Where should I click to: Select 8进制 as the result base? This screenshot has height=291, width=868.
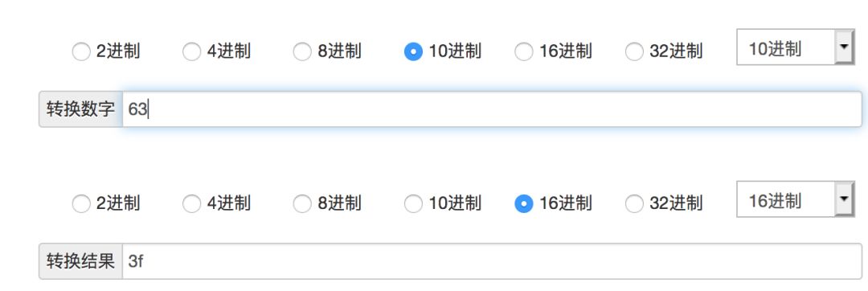coord(302,203)
